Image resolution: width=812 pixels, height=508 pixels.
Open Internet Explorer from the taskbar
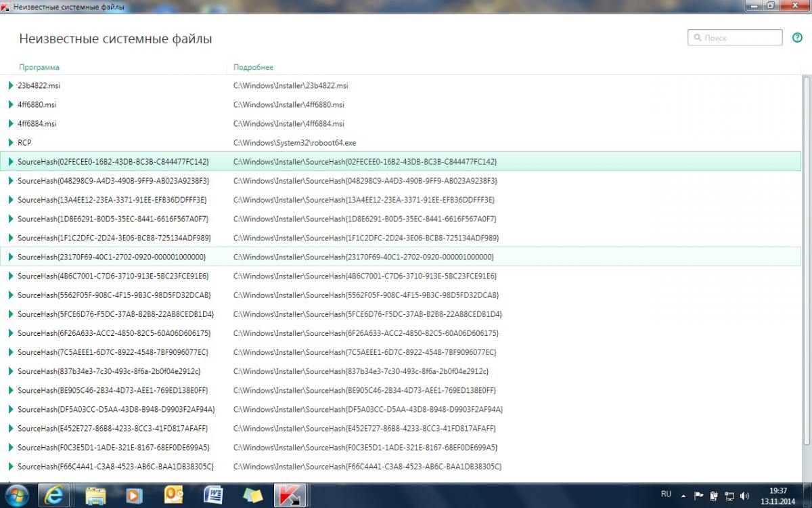click(55, 495)
